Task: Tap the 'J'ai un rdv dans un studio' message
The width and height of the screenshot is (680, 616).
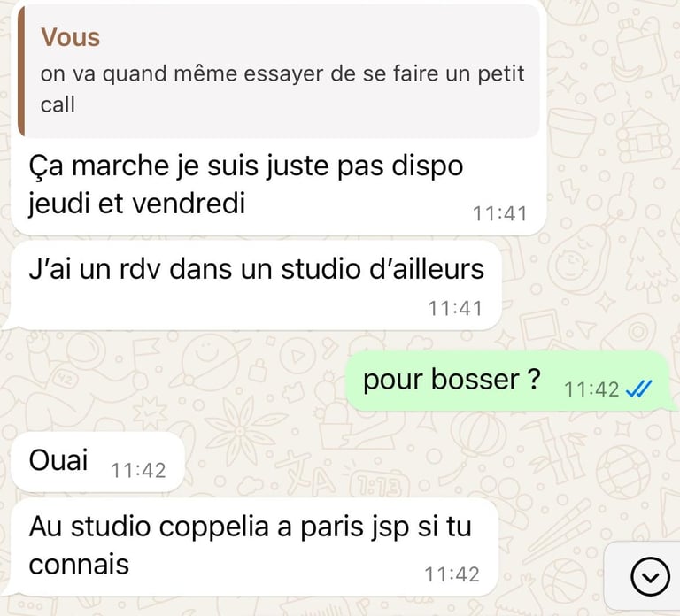Action: tap(256, 286)
